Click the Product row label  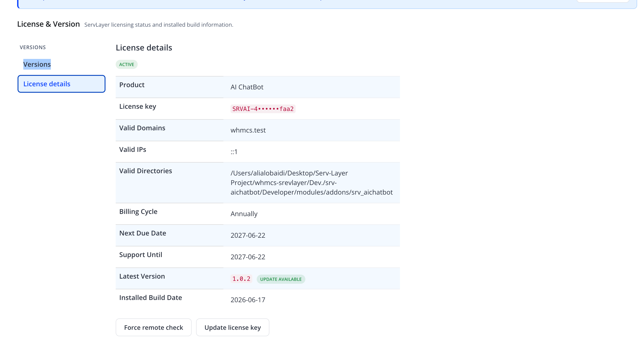(x=132, y=85)
